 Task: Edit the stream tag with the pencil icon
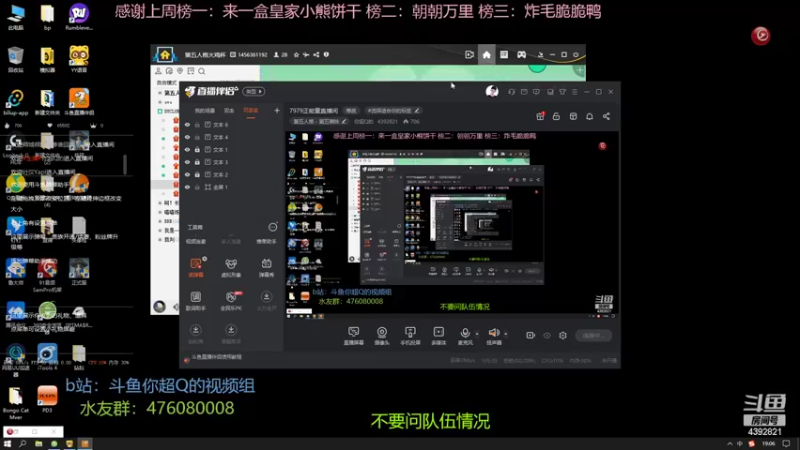click(x=417, y=110)
